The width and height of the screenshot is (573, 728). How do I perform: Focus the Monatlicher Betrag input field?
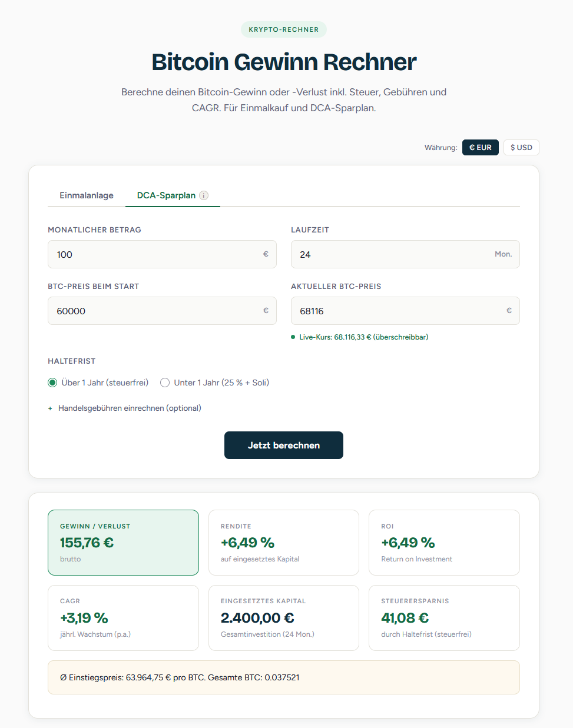click(162, 254)
